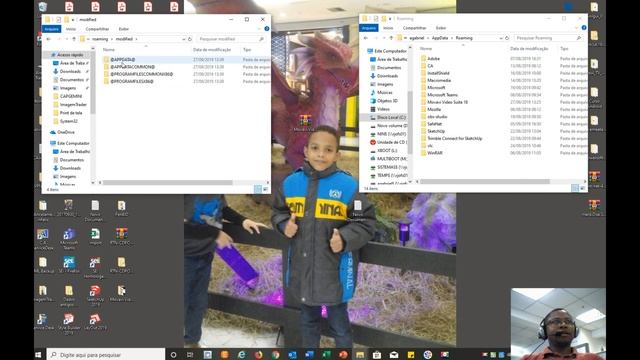Open the @APPDATA@ folder in modified window
The image size is (640, 360).
[x=122, y=60]
